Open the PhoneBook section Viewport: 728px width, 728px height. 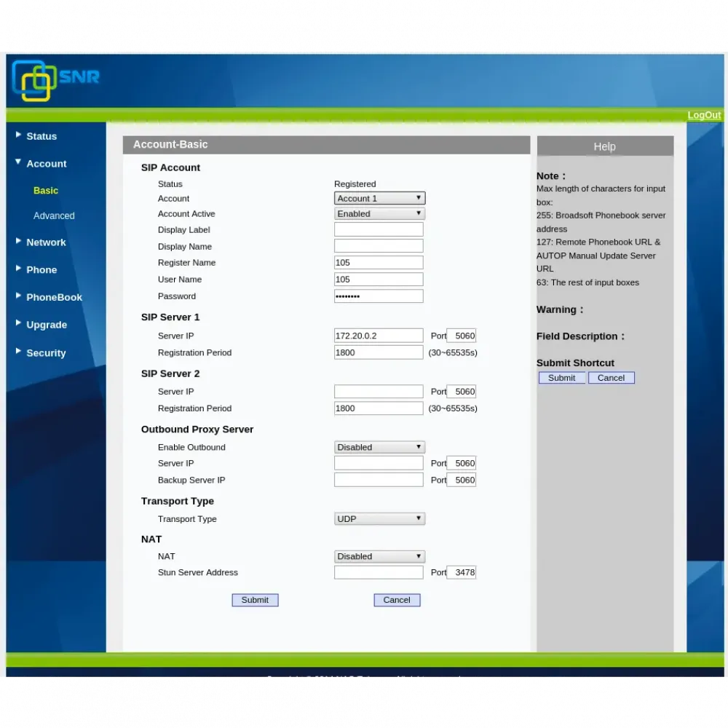coord(54,297)
